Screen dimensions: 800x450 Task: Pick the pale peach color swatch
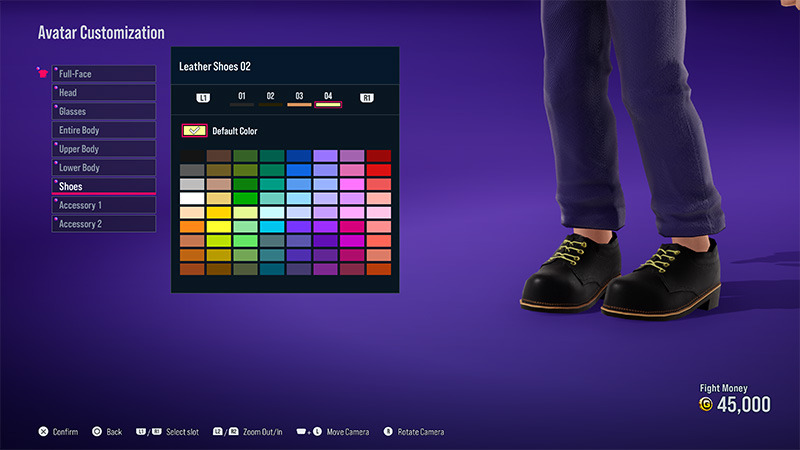pyautogui.click(x=192, y=212)
